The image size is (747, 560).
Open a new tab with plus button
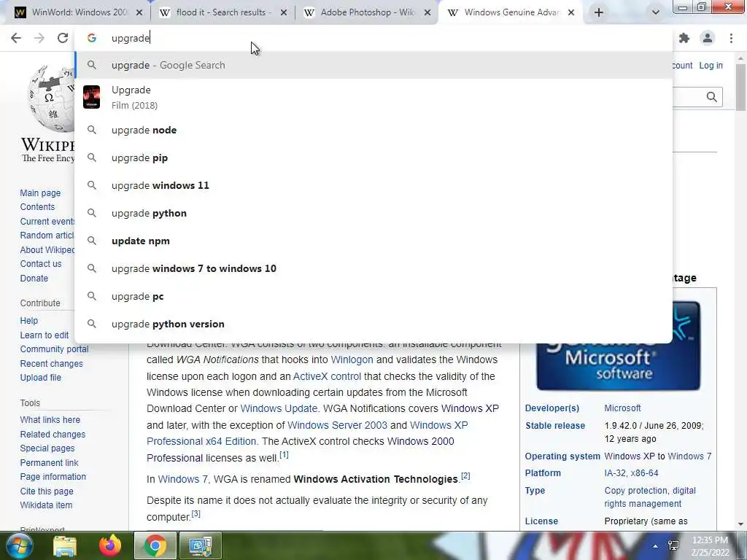(x=599, y=12)
